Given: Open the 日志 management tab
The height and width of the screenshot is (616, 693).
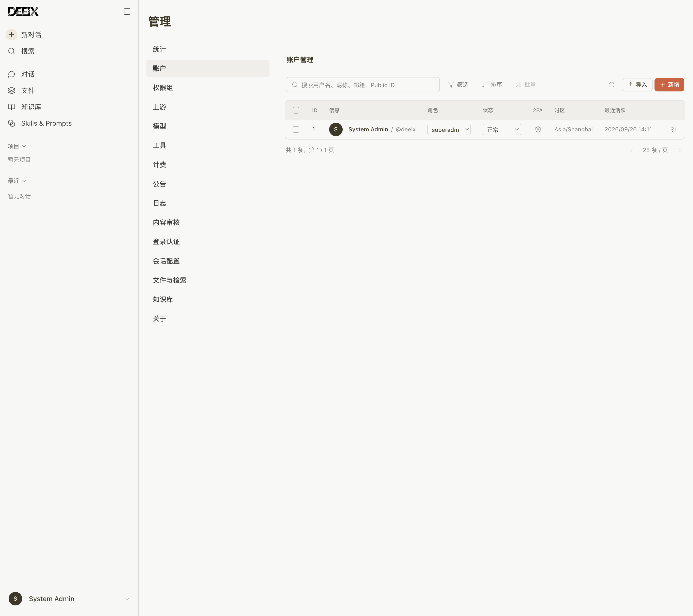Looking at the screenshot, I should pos(207,203).
